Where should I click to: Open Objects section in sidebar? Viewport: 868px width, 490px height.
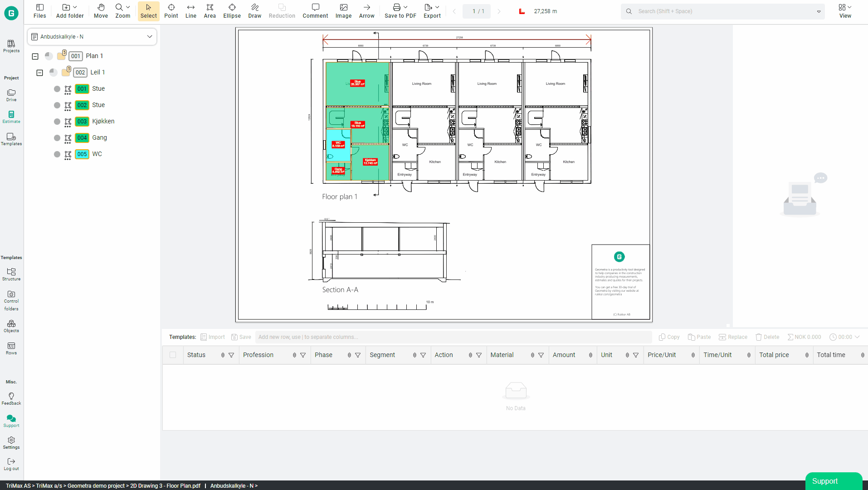pyautogui.click(x=11, y=326)
